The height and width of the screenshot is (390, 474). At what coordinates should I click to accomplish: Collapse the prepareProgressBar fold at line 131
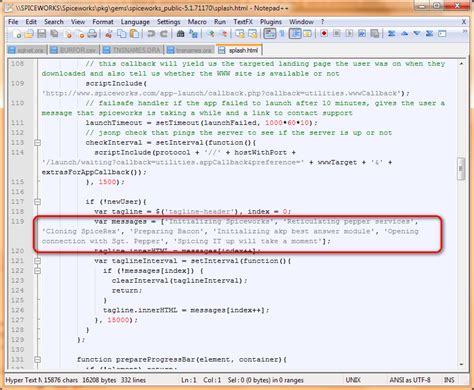coord(37,359)
